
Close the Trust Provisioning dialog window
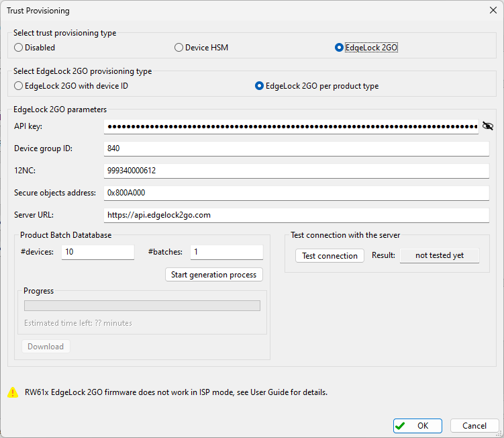coord(493,11)
